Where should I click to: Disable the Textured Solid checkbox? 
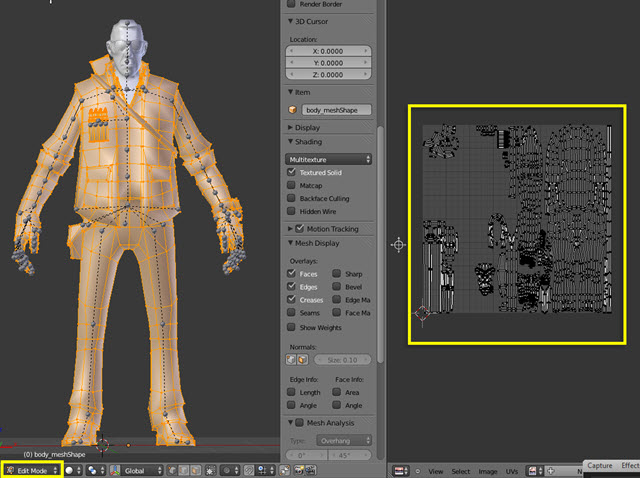(292, 173)
